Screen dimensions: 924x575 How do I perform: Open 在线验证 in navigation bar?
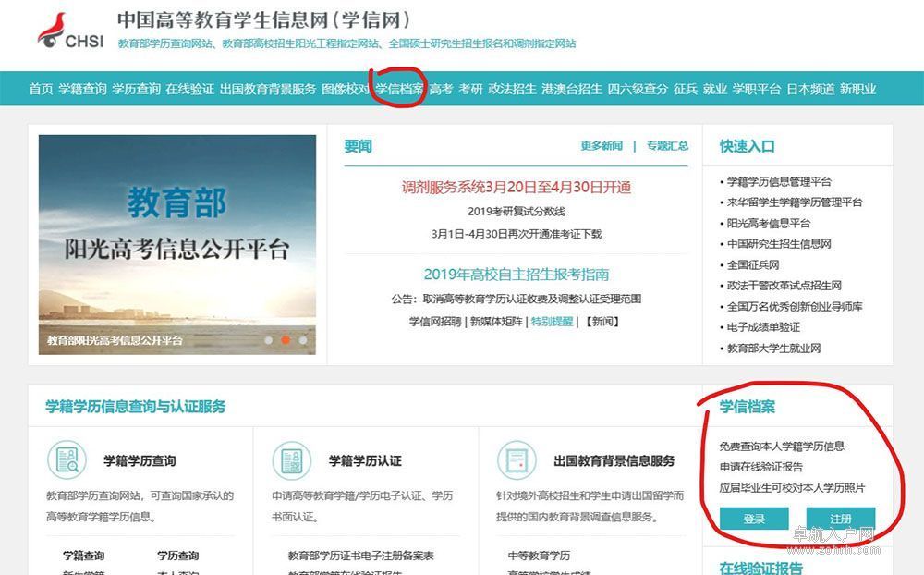[x=189, y=89]
